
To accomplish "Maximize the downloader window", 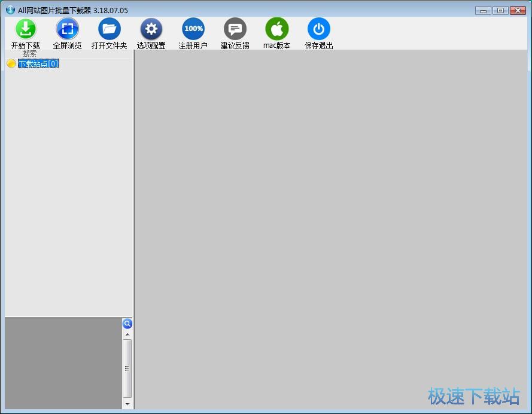I will pyautogui.click(x=500, y=11).
